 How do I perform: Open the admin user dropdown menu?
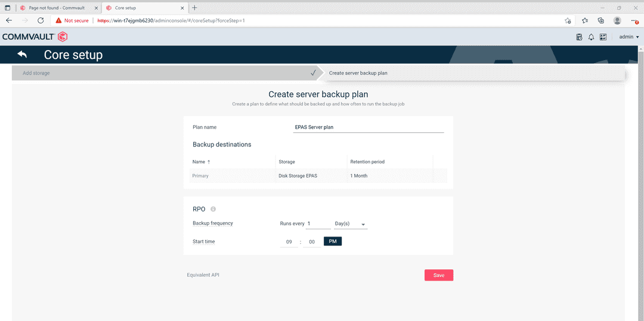(628, 37)
